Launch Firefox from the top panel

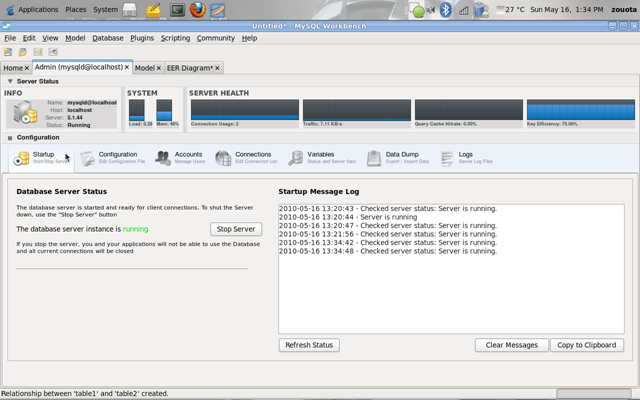click(198, 9)
